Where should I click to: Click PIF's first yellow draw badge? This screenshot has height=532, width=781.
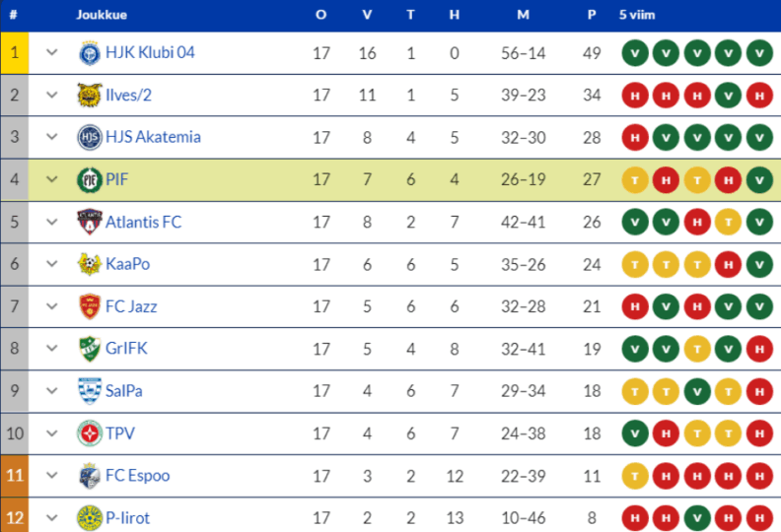pyautogui.click(x=635, y=180)
